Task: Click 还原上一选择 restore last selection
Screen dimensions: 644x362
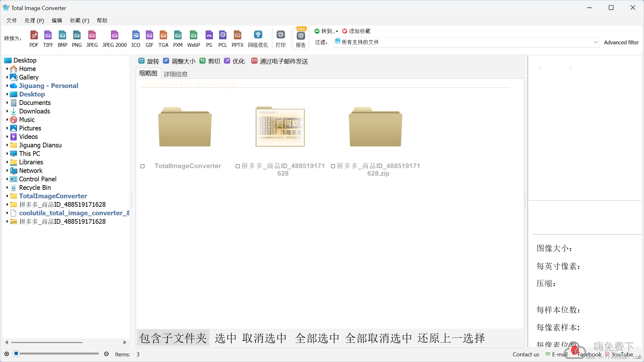Action: (451, 338)
